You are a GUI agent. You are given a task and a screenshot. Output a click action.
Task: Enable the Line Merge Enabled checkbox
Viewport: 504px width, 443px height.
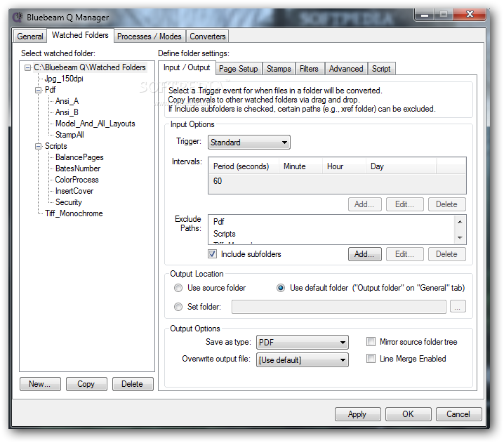point(371,359)
